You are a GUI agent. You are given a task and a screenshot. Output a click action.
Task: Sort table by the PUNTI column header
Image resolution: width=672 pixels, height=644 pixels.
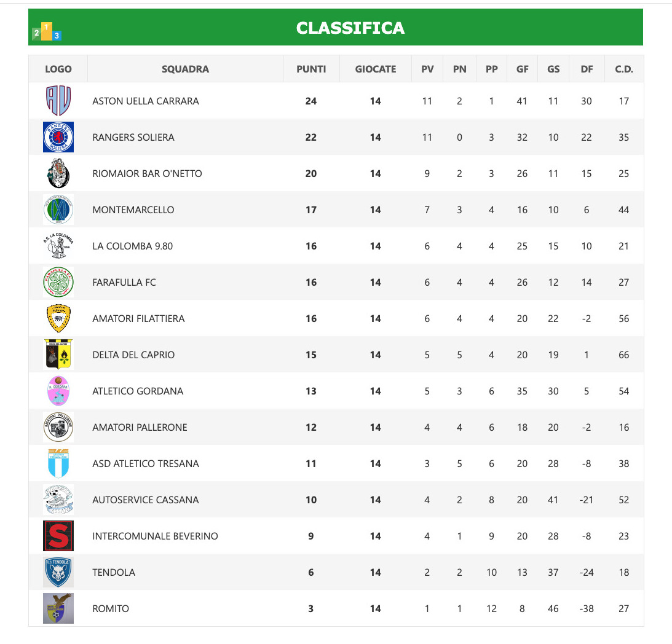pyautogui.click(x=311, y=69)
